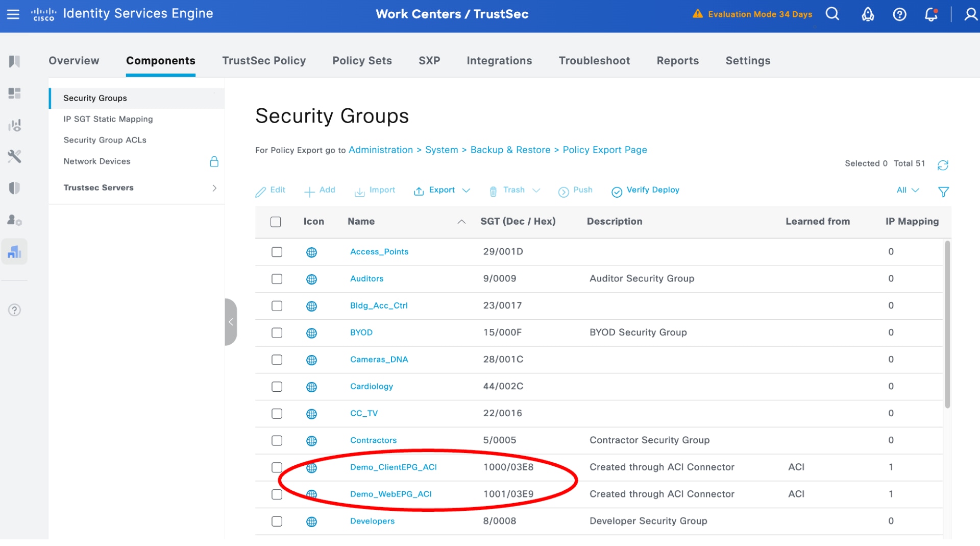Switch to the TrustSec Policy tab
980x546 pixels.
(264, 61)
